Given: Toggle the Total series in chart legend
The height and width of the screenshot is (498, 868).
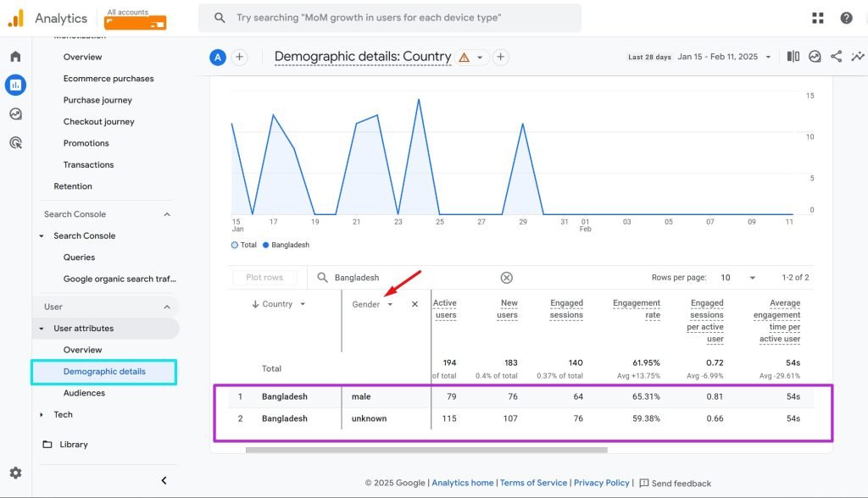Looking at the screenshot, I should tap(244, 245).
